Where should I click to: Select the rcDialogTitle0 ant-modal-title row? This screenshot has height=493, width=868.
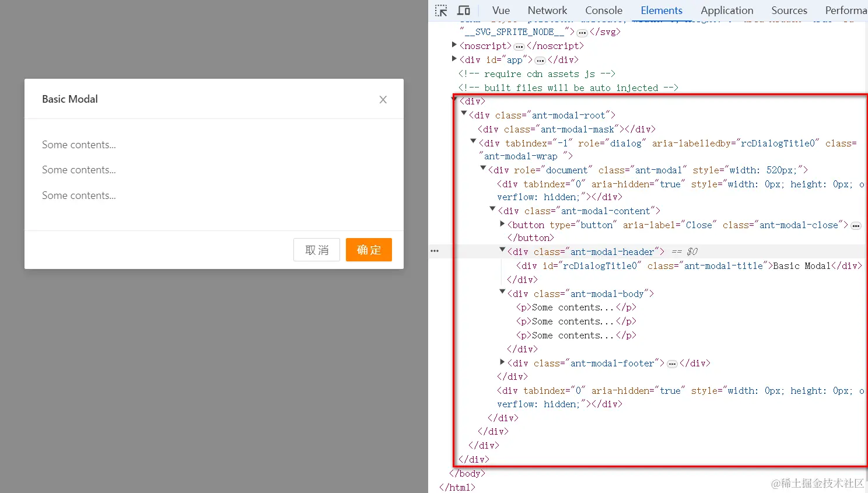pyautogui.click(x=689, y=266)
